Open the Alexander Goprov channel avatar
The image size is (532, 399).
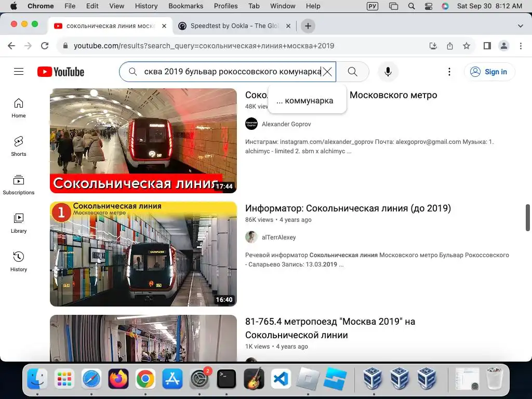point(251,124)
